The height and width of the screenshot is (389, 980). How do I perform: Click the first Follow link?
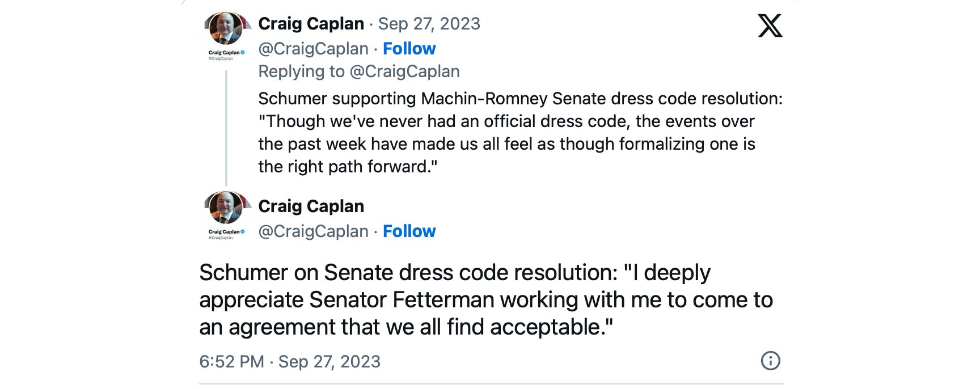[409, 49]
